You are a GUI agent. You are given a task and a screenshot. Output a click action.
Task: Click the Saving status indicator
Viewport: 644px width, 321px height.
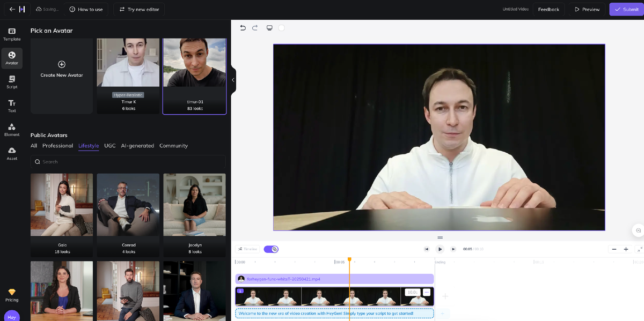(x=47, y=9)
